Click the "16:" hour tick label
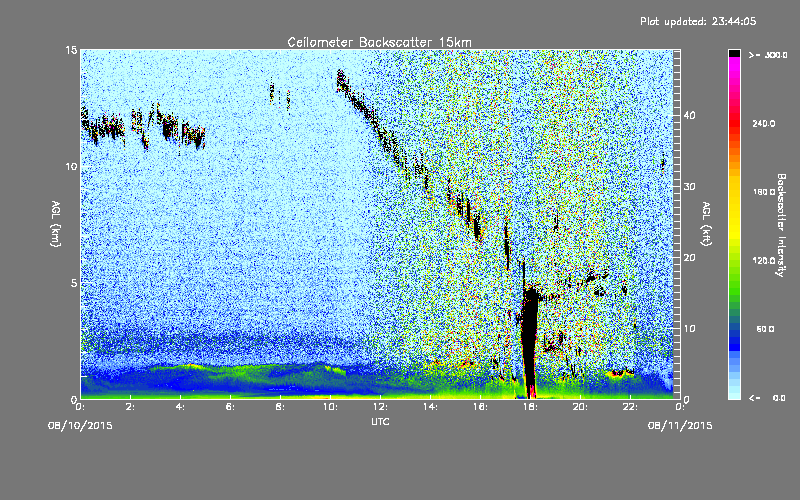800x500 pixels. click(480, 407)
